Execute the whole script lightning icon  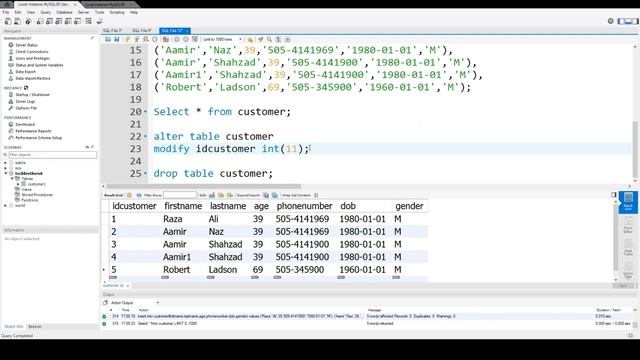pos(128,40)
